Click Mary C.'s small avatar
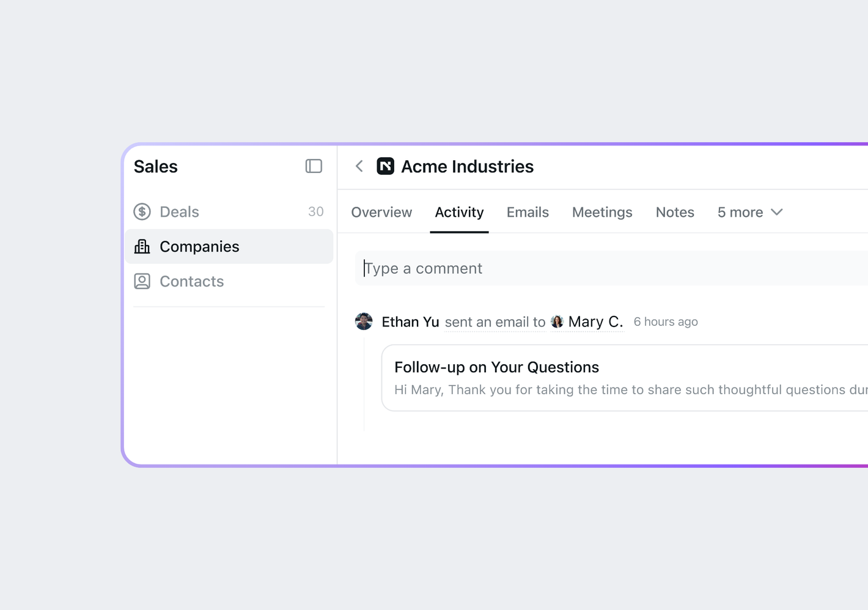Screen dimensions: 868x610 pos(557,322)
